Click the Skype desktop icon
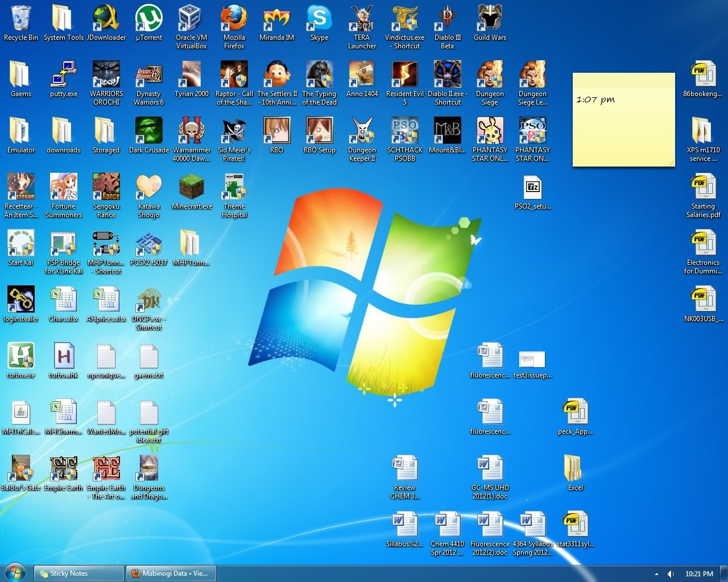 point(320,18)
